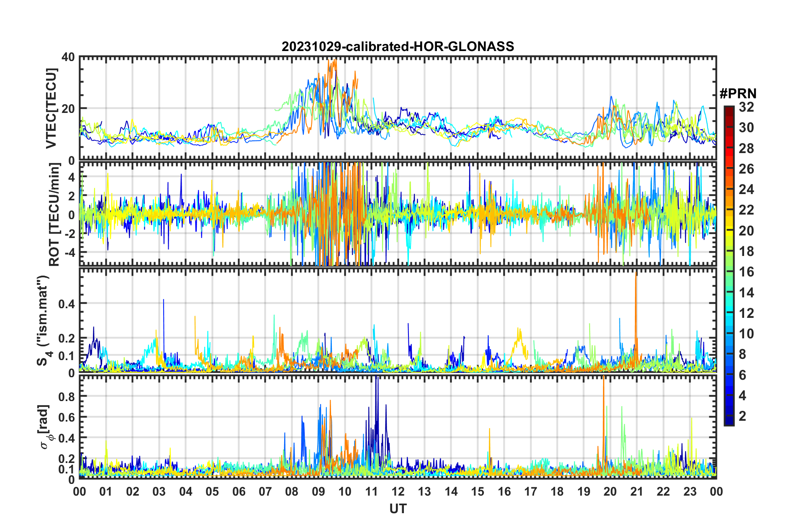This screenshot has width=796, height=532.
Task: Select the 21 hour tick on x-axis
Action: click(637, 491)
